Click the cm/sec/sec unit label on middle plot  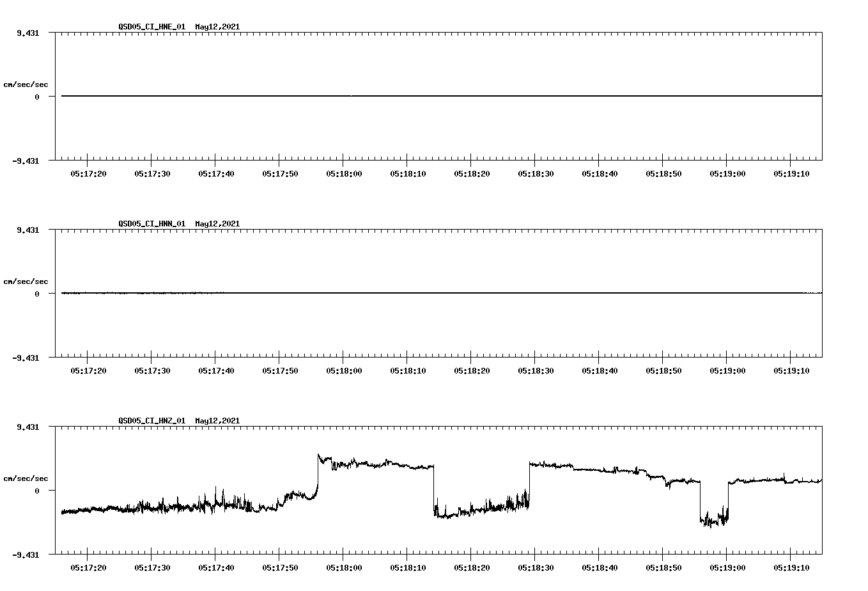26,281
